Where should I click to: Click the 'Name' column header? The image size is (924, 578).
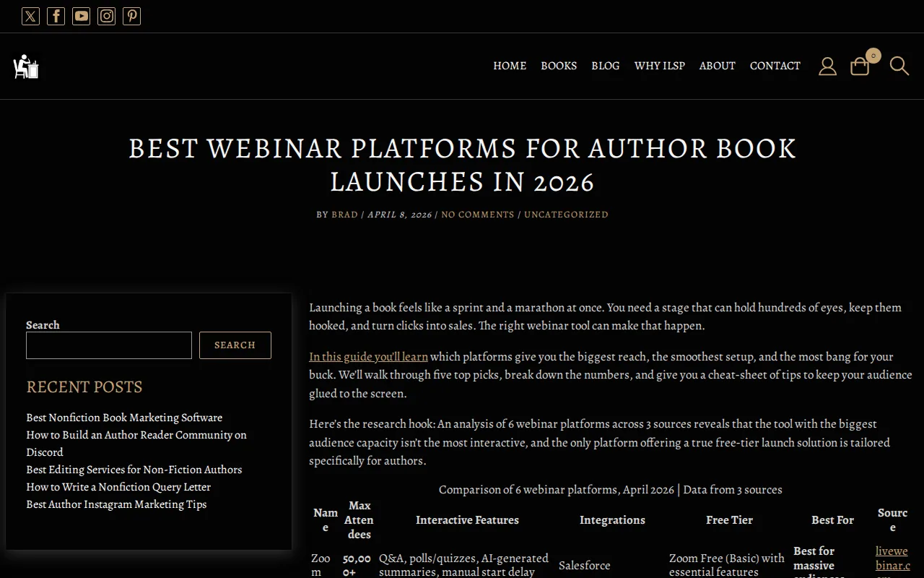point(325,520)
